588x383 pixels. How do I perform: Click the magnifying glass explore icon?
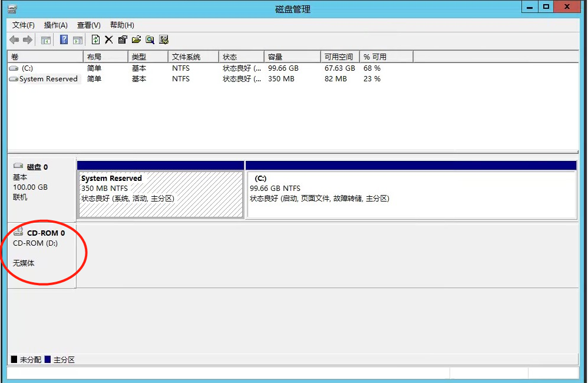tap(150, 39)
